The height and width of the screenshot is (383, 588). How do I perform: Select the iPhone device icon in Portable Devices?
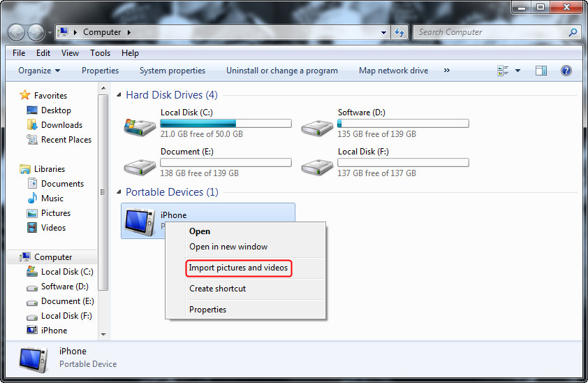[140, 222]
